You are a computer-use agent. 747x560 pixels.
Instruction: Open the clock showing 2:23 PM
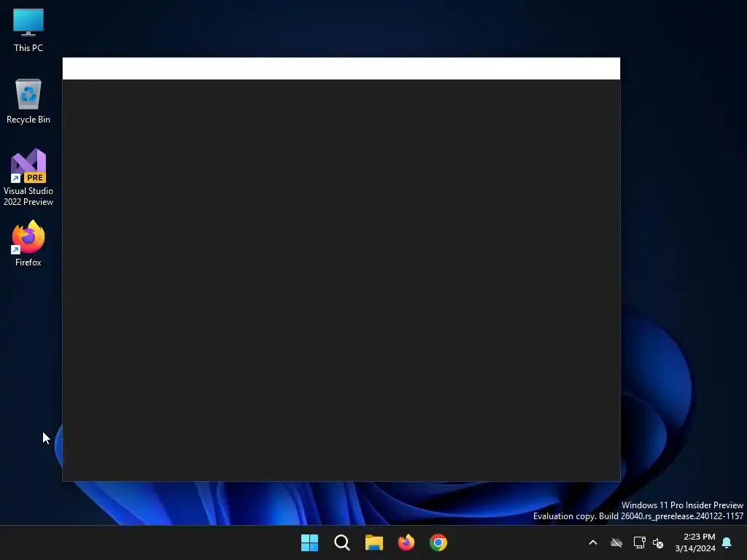[695, 542]
